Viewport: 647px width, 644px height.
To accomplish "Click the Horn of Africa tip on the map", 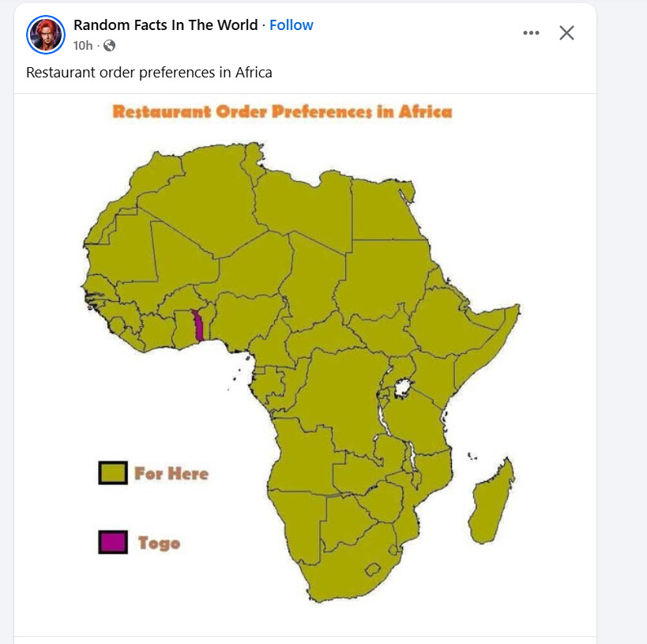I will click(x=515, y=307).
